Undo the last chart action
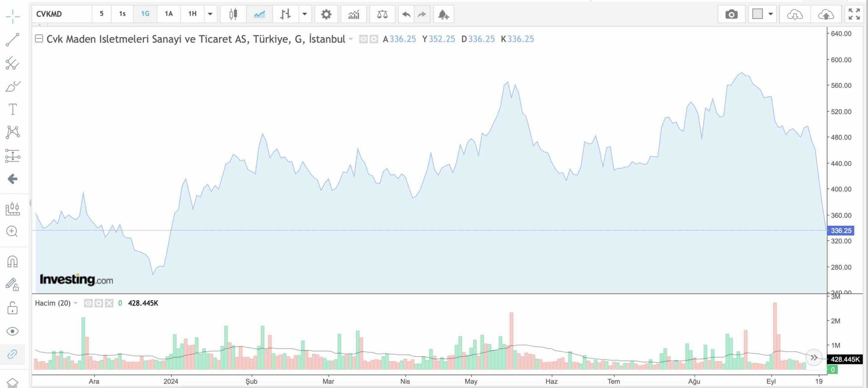Viewport: 868px width, 388px height. coord(406,14)
